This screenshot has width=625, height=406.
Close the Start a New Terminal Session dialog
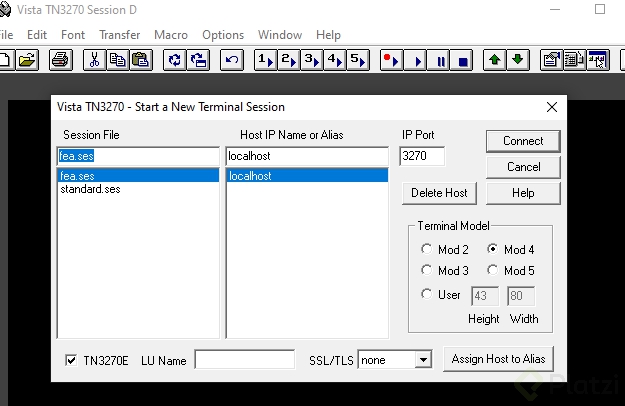[552, 107]
